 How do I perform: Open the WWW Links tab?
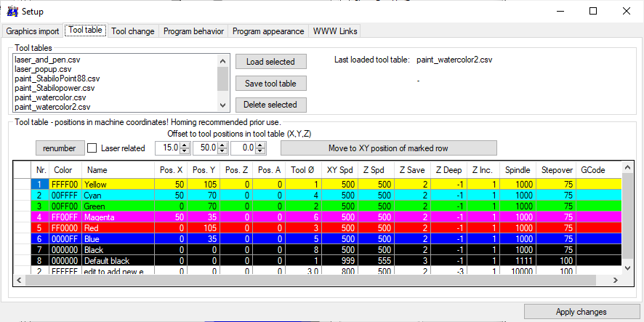334,31
